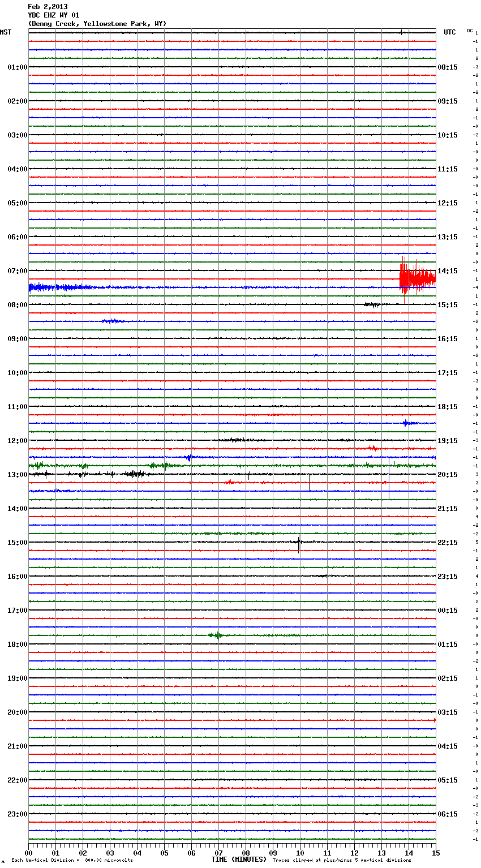The image size is (481, 868).
Task: Click 'Traces clipped at plus/minus 5 vertical divisions' note
Action: pos(342,861)
